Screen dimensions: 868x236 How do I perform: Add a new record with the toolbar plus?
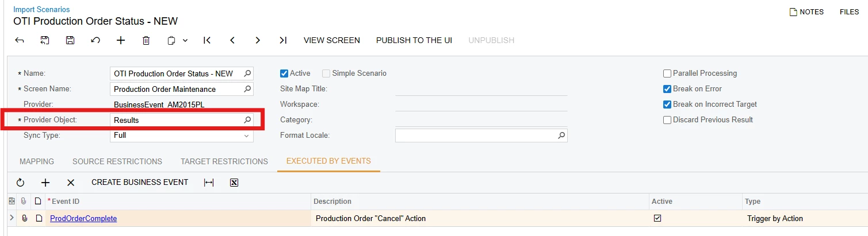coord(121,40)
